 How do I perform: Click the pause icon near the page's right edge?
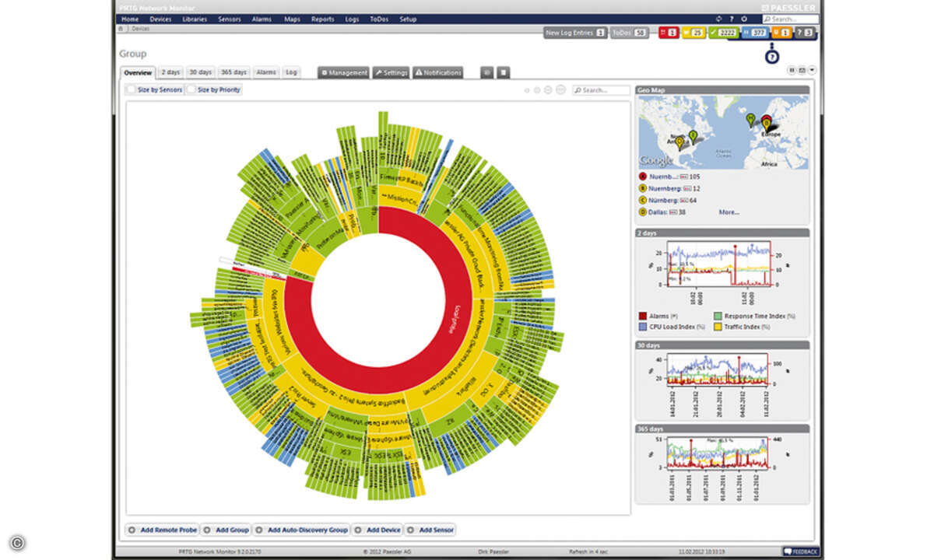point(792,70)
